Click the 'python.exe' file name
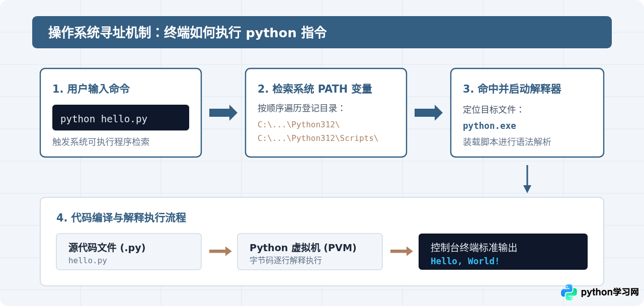Viewport: 644px width, 306px height. pos(490,126)
